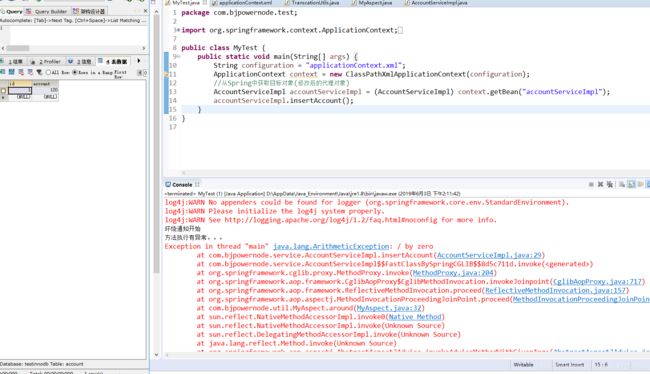Viewport: 650px width, 374px height.
Task: Click the filter funnel icon in result toolbar
Action: (39, 72)
